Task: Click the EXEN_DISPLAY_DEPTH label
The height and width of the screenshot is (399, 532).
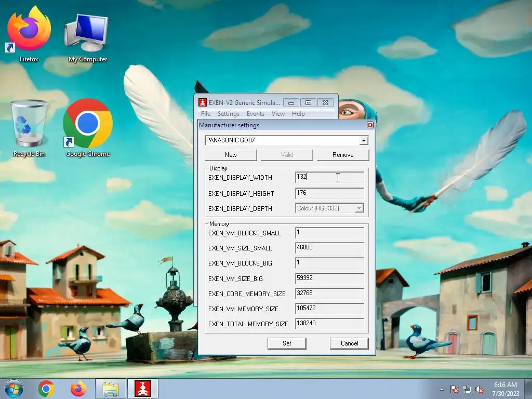Action: tap(240, 209)
